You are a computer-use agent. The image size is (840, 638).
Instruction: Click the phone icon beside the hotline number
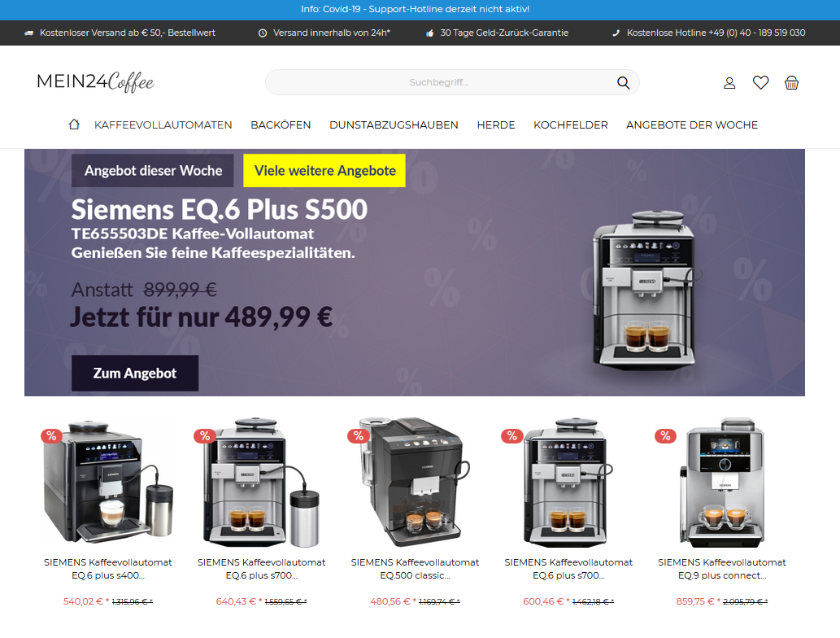click(x=616, y=33)
